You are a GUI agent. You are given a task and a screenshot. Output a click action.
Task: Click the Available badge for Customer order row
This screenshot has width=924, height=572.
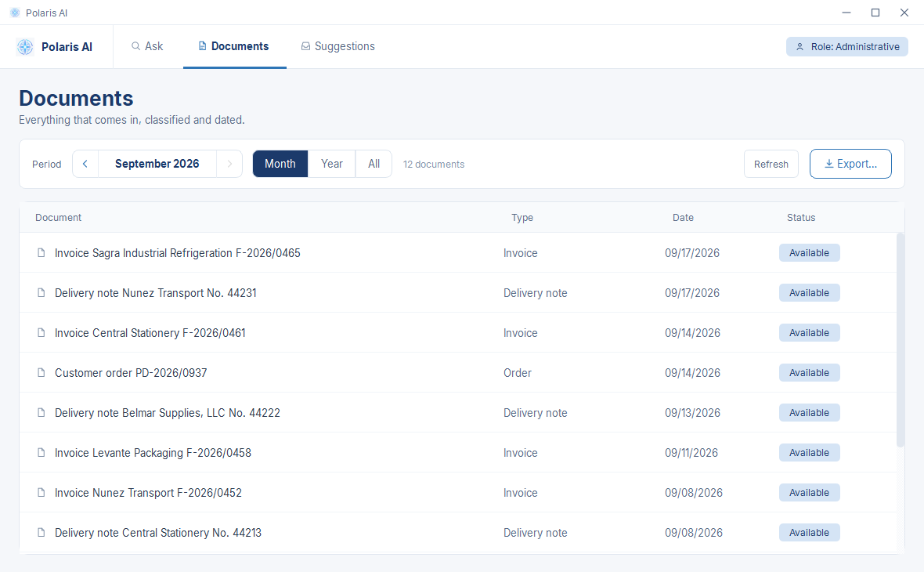click(809, 373)
